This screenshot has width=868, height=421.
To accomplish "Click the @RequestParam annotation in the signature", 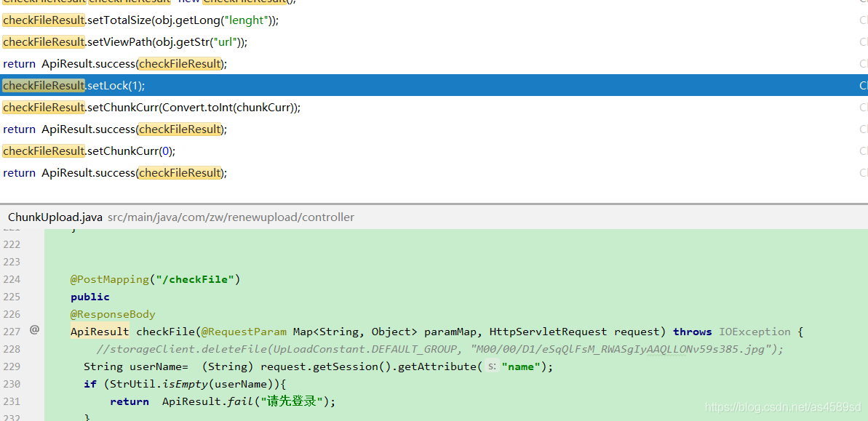I will point(244,332).
